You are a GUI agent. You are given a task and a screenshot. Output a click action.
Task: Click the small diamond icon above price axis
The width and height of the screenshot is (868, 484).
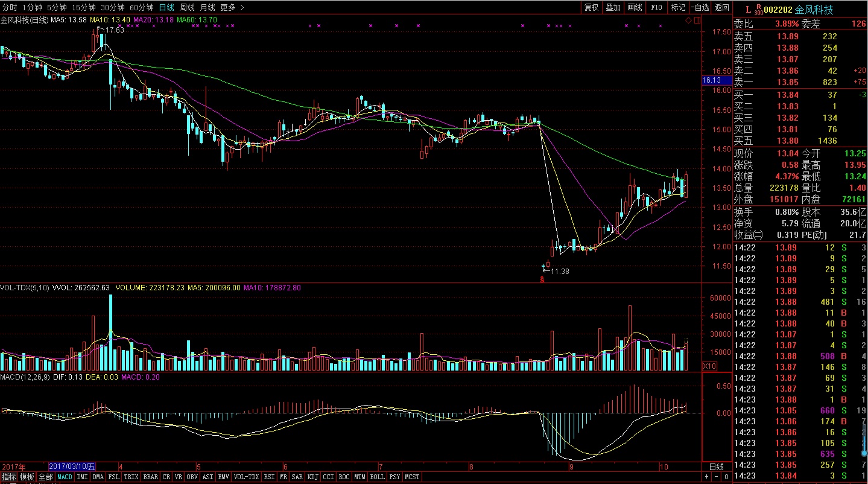coord(689,21)
